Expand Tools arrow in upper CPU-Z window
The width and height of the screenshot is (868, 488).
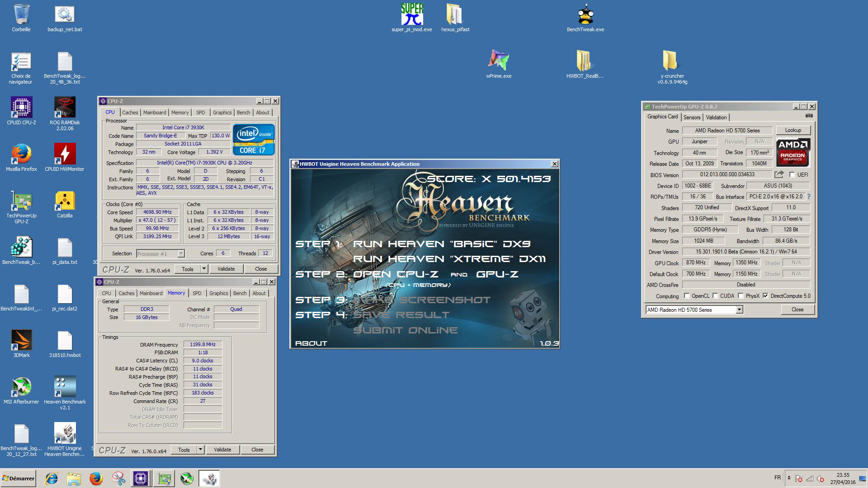204,269
